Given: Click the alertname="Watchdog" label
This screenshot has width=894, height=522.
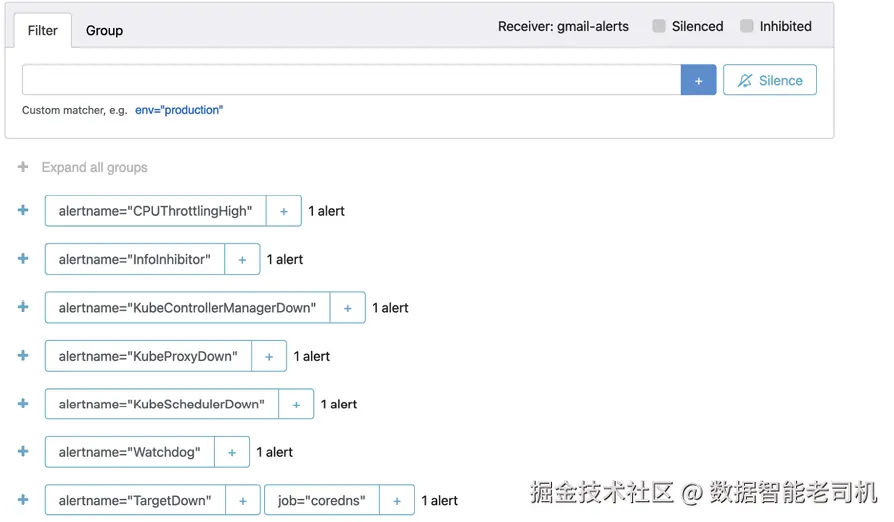Looking at the screenshot, I should 130,452.
